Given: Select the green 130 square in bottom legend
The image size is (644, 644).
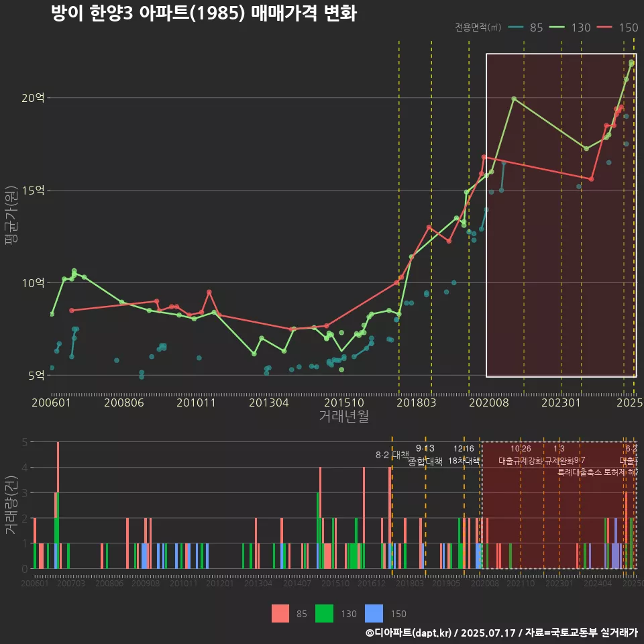Looking at the screenshot, I should tap(324, 614).
